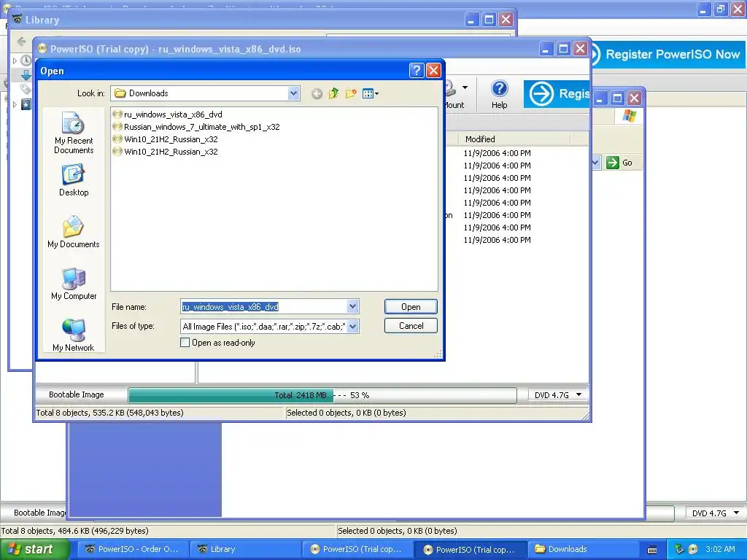Click the capacity bar showing Total 2418 MB
Image resolution: width=747 pixels, height=560 pixels.
(x=322, y=394)
